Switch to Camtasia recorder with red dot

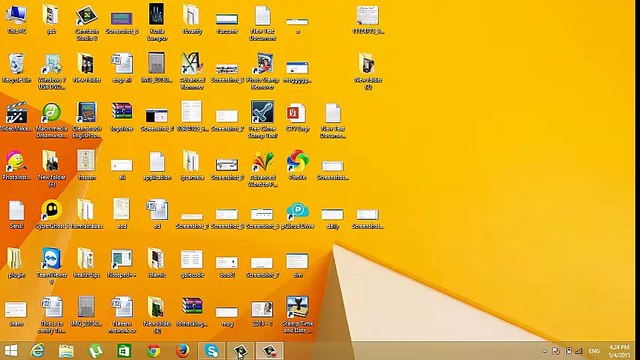click(270, 351)
